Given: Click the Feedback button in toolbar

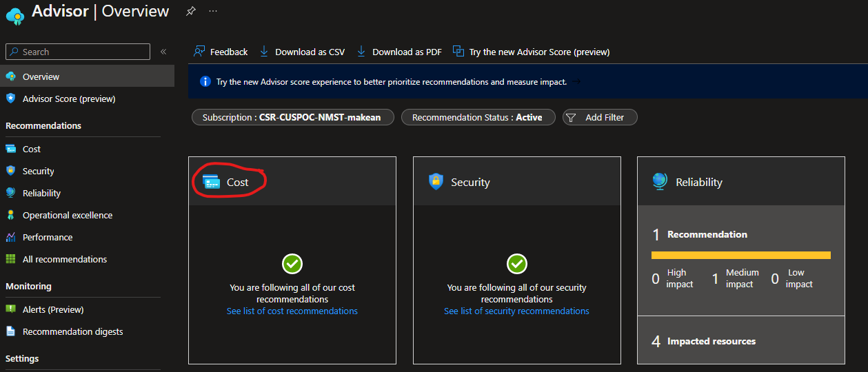Looking at the screenshot, I should [221, 52].
